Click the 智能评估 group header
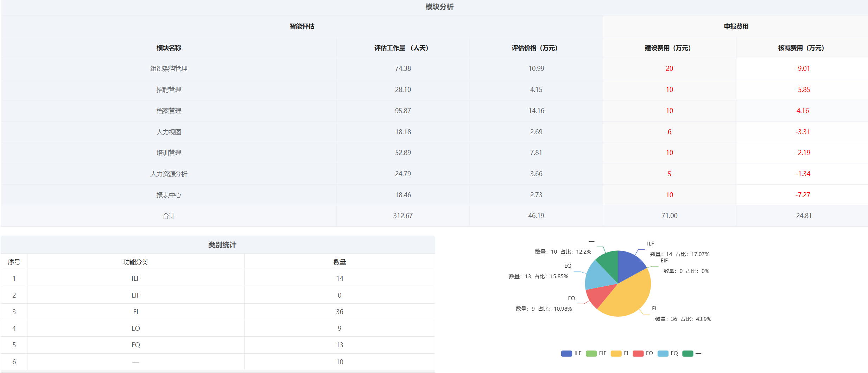The height and width of the screenshot is (373, 868). (x=302, y=26)
